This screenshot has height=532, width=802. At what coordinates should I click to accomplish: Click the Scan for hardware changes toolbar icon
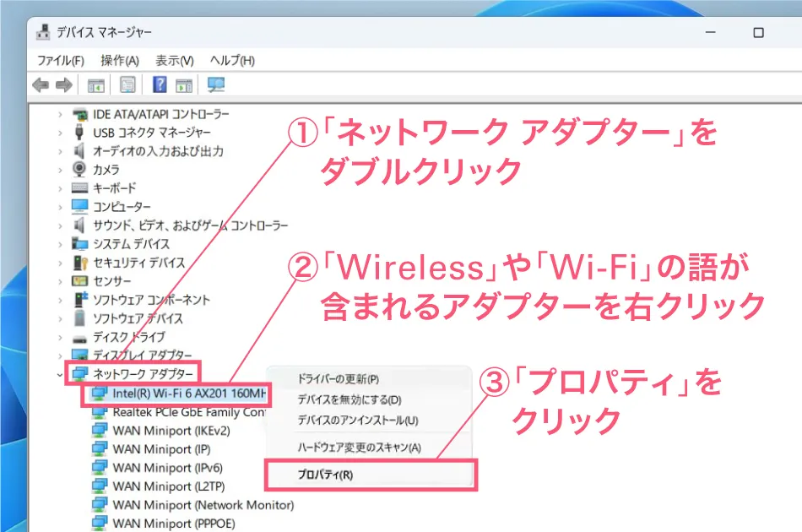coord(215,84)
